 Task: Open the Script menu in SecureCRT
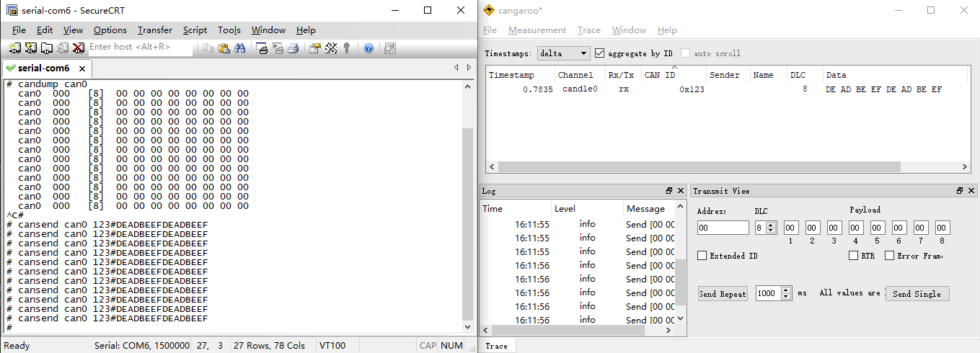[195, 30]
